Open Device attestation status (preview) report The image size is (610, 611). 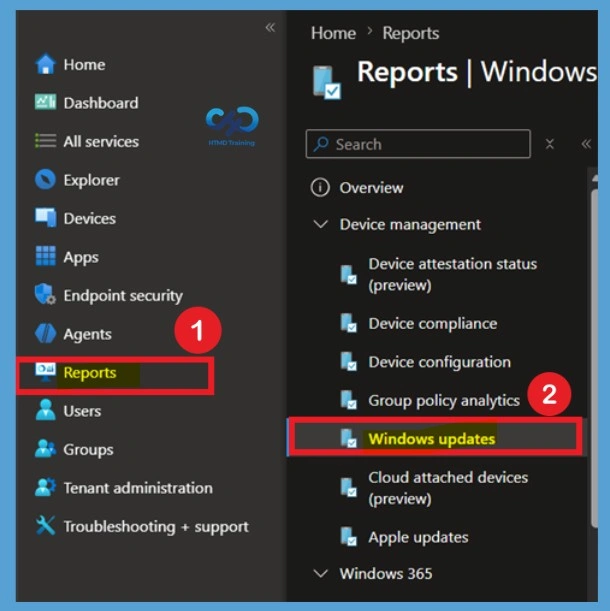click(x=453, y=274)
